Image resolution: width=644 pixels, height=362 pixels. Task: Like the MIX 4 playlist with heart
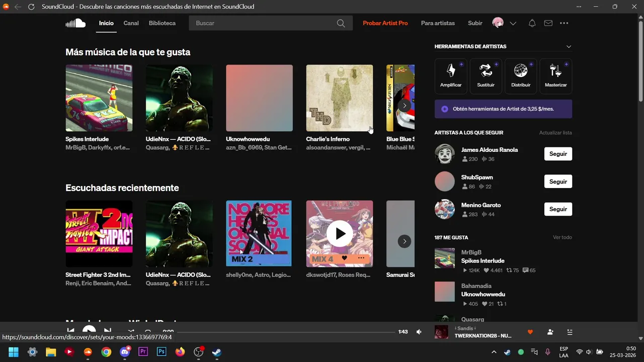[x=344, y=258]
